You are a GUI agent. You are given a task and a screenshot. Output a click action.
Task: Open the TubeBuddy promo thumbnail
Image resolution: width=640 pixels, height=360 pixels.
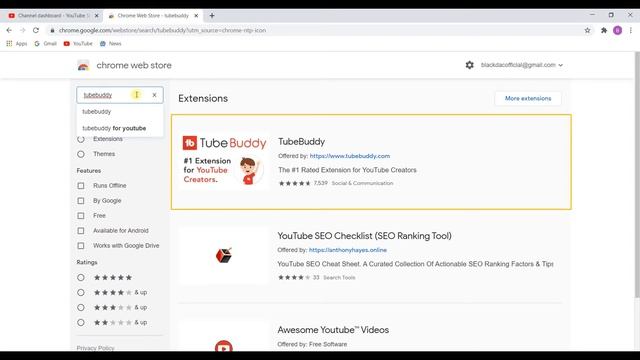[x=224, y=161]
